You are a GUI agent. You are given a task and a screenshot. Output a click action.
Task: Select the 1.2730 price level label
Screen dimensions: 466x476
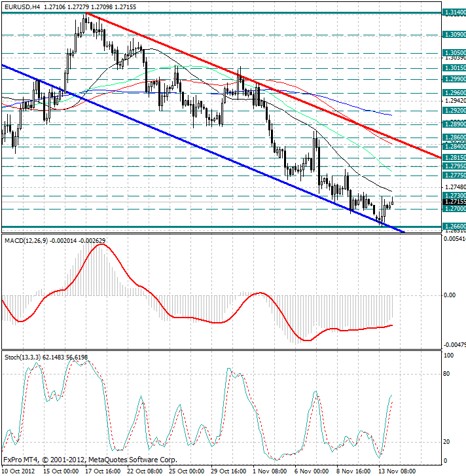[454, 196]
